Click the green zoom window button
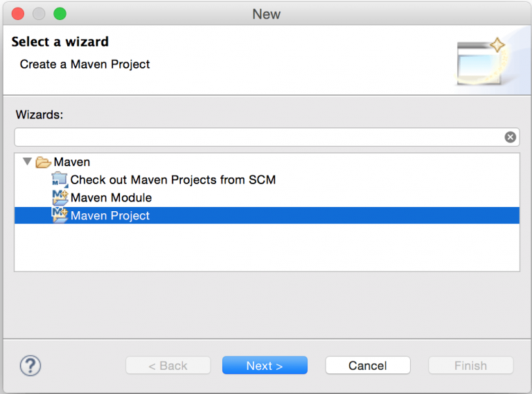The image size is (532, 394). coord(60,14)
